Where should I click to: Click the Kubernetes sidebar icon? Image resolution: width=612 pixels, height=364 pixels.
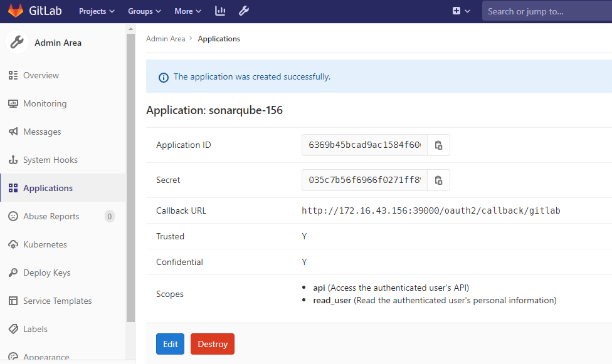[x=13, y=245]
